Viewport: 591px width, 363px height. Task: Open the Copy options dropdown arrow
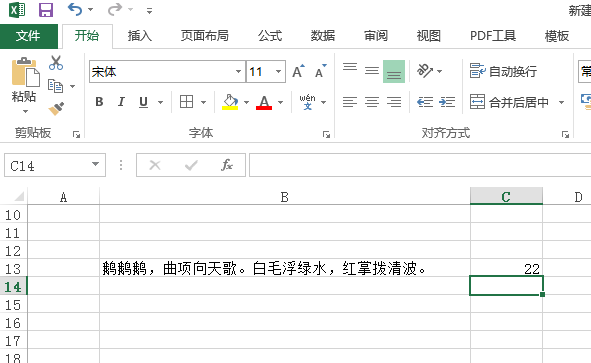[72, 86]
